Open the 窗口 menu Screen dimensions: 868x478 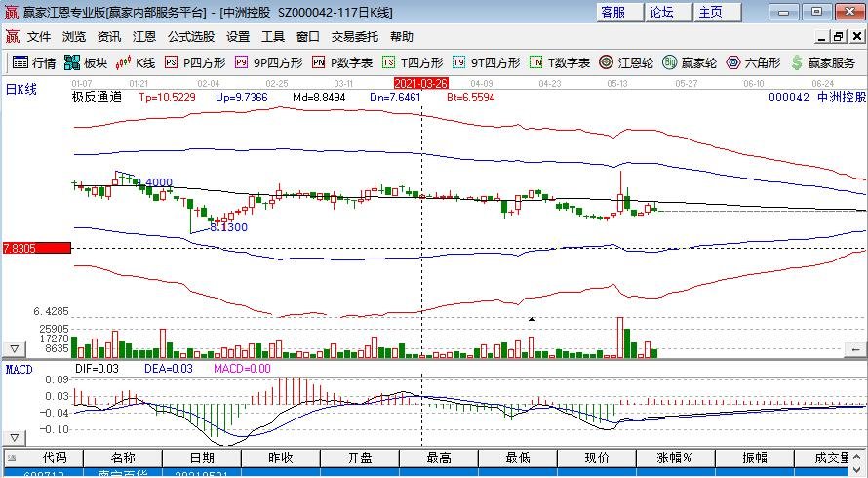coord(308,37)
